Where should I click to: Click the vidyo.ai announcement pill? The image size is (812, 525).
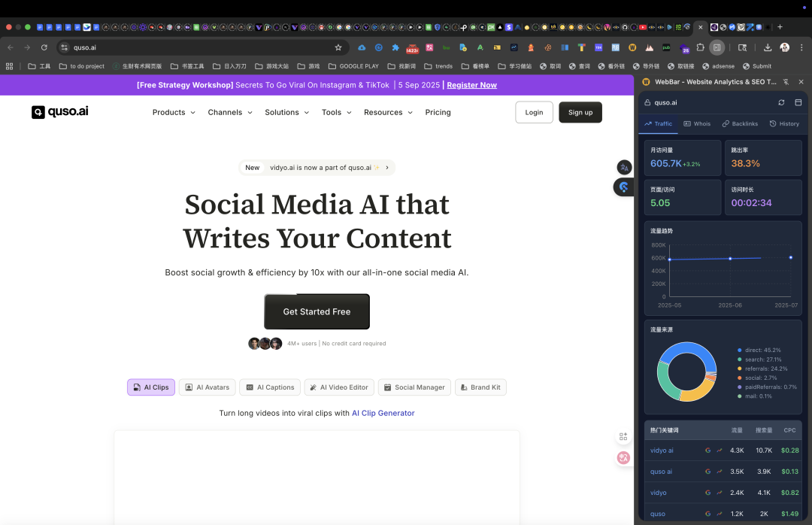[x=317, y=168]
